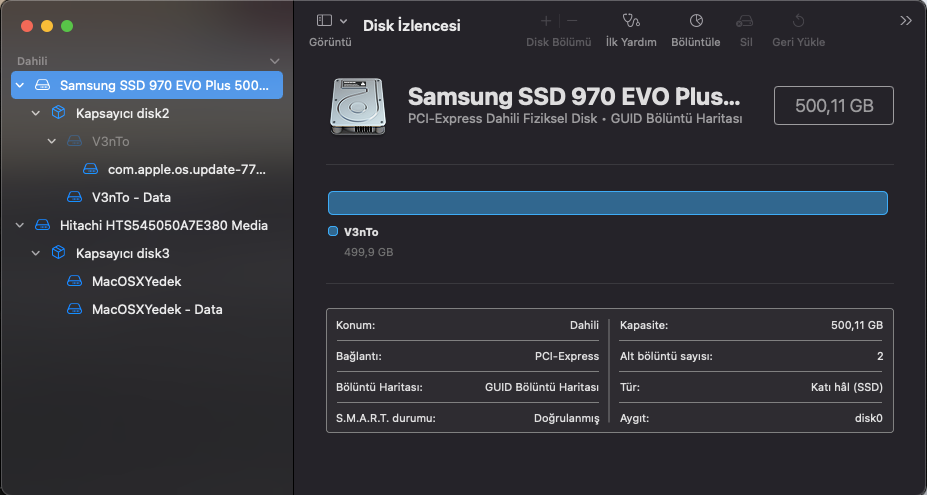Click the add volume plus icon
Viewport: 927px width, 495px height.
(x=545, y=20)
